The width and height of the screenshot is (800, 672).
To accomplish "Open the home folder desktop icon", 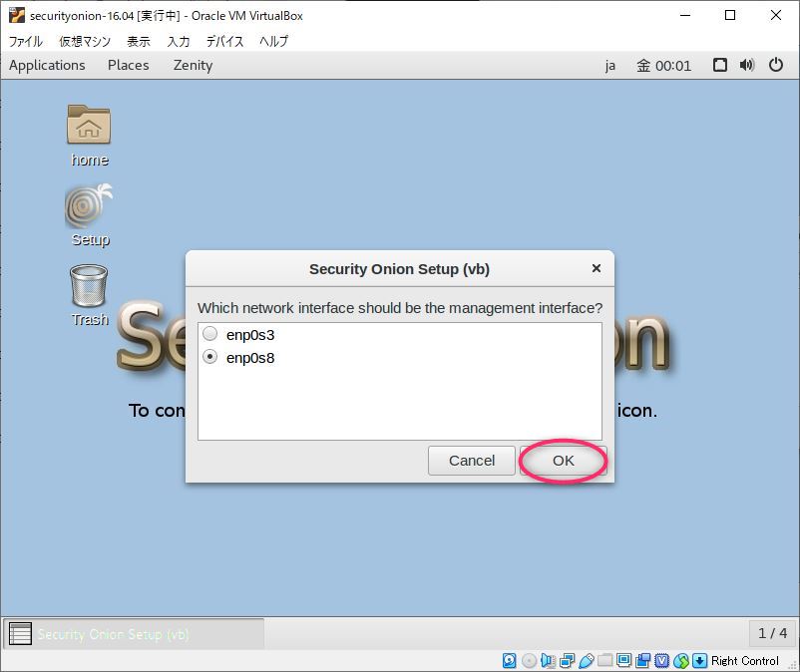I will (x=89, y=125).
